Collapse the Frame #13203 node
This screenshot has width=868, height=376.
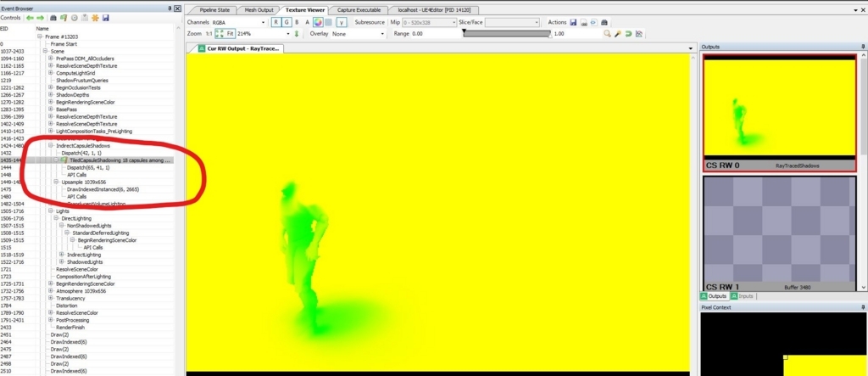40,36
